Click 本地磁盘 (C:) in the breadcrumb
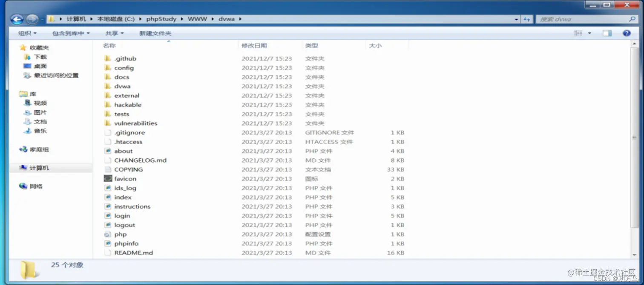Screen dimensions: 644x285 116,19
